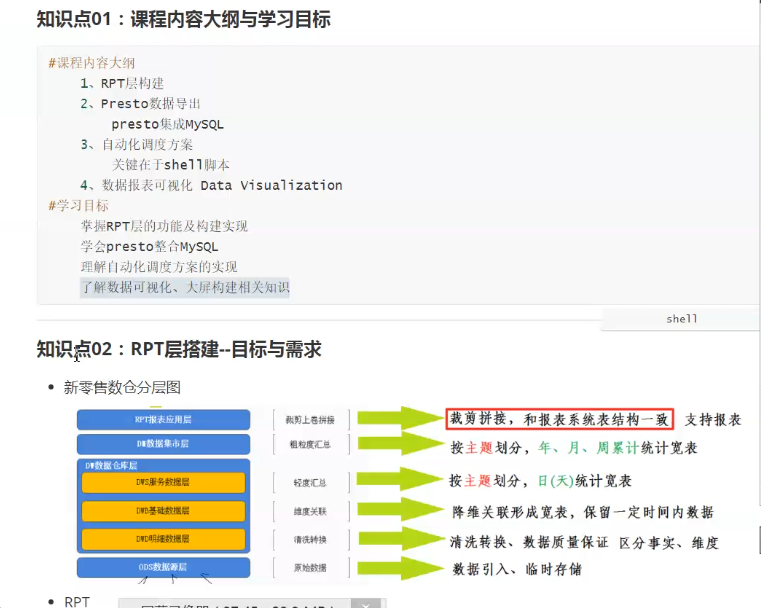The image size is (761, 608).
Task: Click code line '3、自动化调度方案'
Action: (x=136, y=145)
